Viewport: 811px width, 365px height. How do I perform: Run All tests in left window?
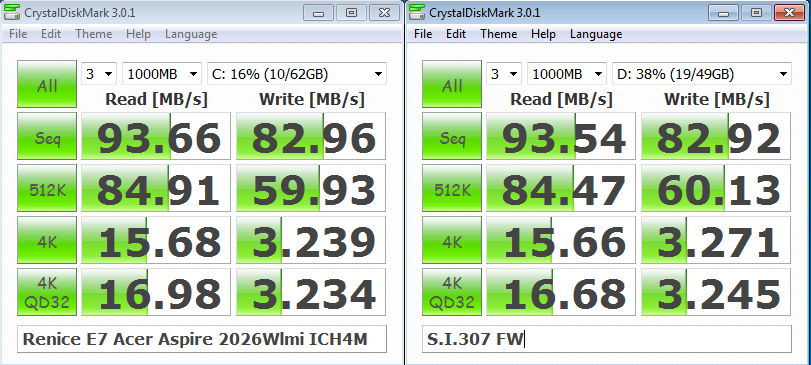47,84
